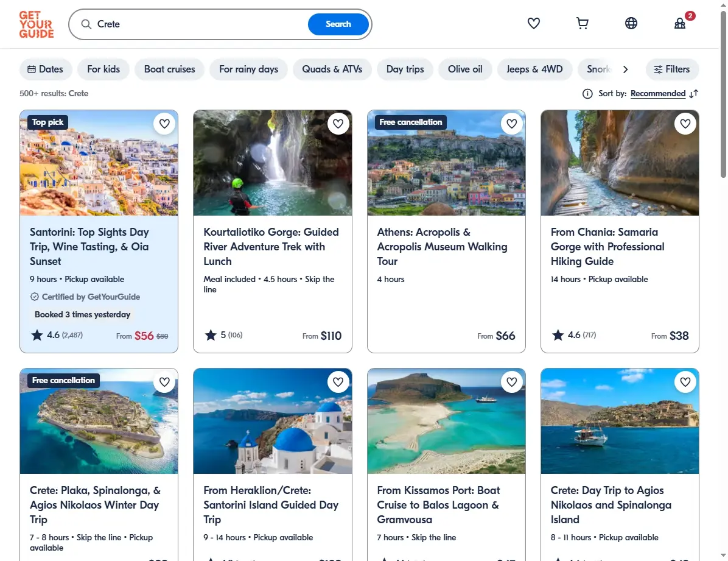This screenshot has width=728, height=561.
Task: Click the 500+ results: Crete text
Action: (54, 93)
